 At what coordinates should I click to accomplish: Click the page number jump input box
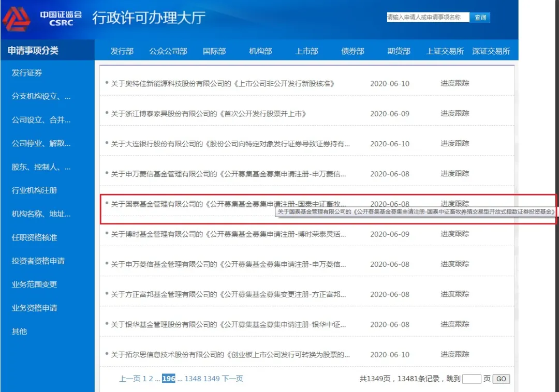472,379
